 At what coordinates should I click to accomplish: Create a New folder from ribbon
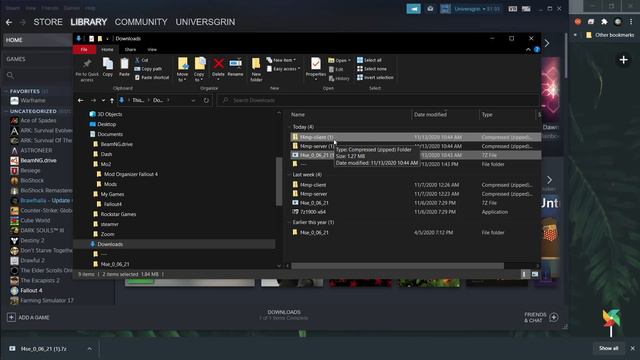pyautogui.click(x=256, y=69)
